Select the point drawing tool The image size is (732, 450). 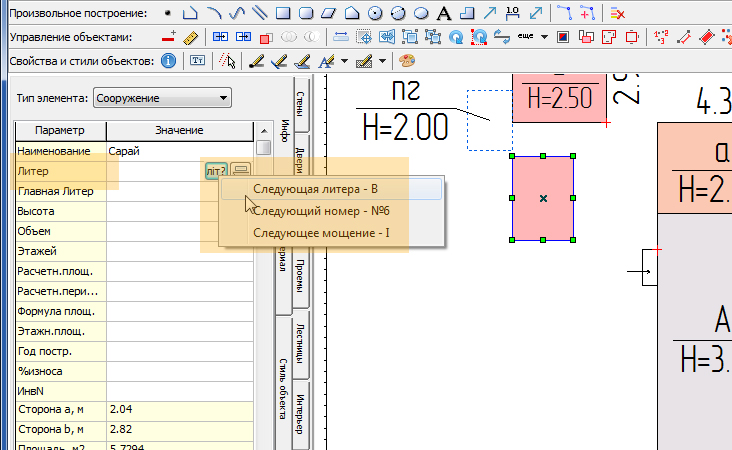(x=167, y=13)
